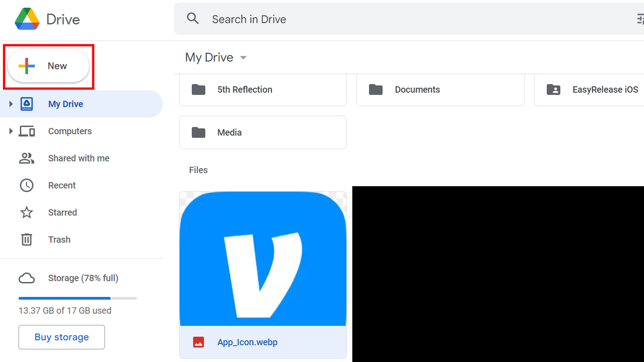Click the Buy storage button
This screenshot has height=362, width=644.
62,337
